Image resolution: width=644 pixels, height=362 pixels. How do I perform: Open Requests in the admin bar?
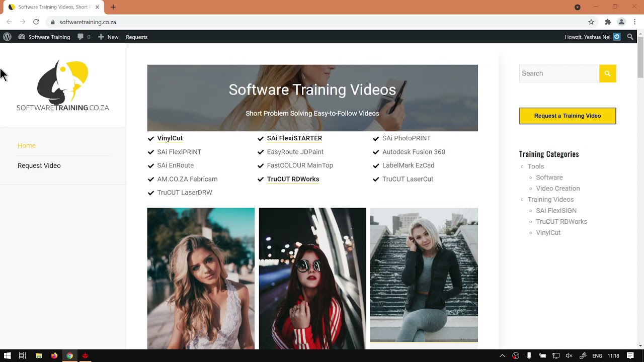click(x=136, y=37)
